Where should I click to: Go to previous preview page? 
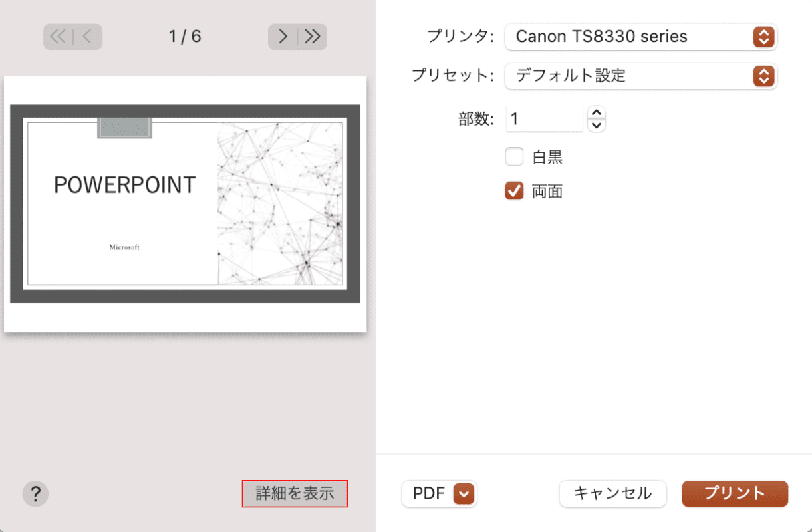88,37
